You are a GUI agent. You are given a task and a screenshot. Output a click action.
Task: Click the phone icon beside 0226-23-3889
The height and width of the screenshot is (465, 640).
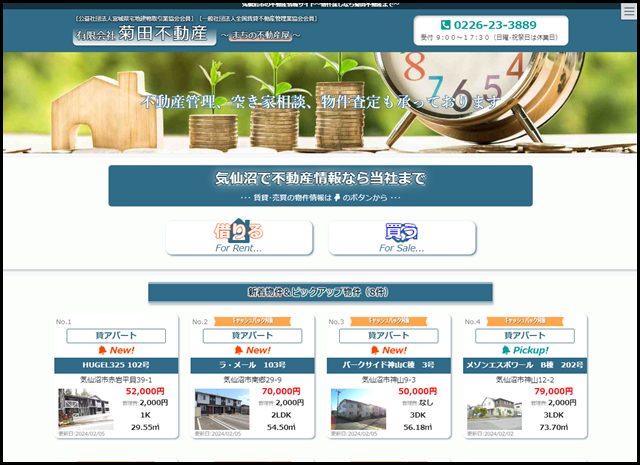point(446,25)
